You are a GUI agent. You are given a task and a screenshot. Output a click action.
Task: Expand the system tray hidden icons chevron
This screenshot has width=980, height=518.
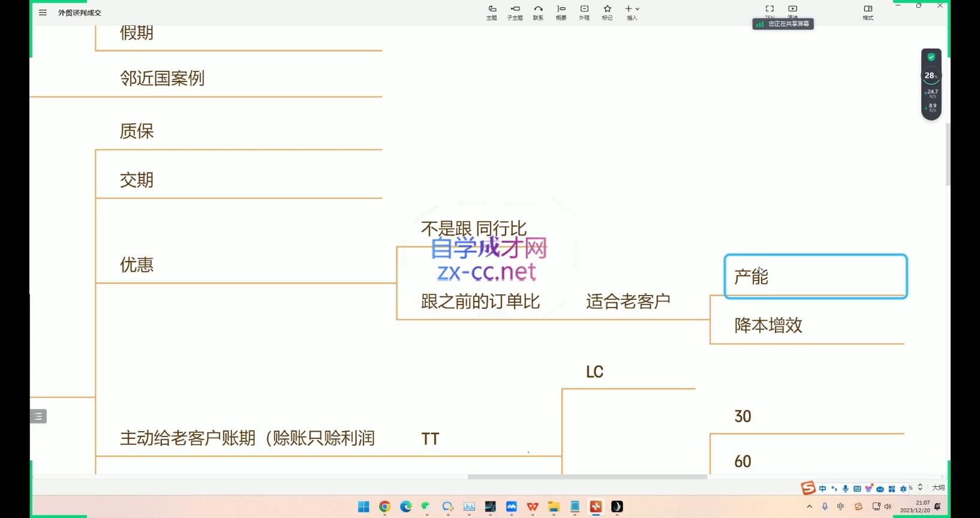(x=809, y=507)
